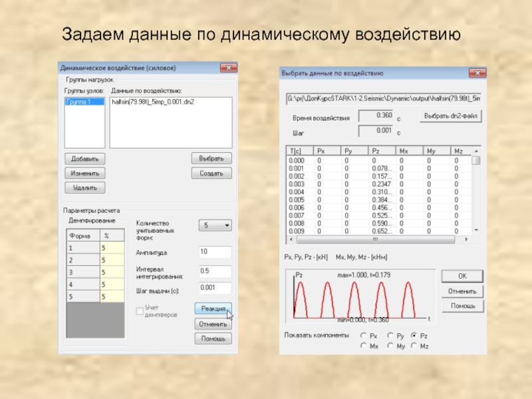Confirm with the OK button

[461, 276]
